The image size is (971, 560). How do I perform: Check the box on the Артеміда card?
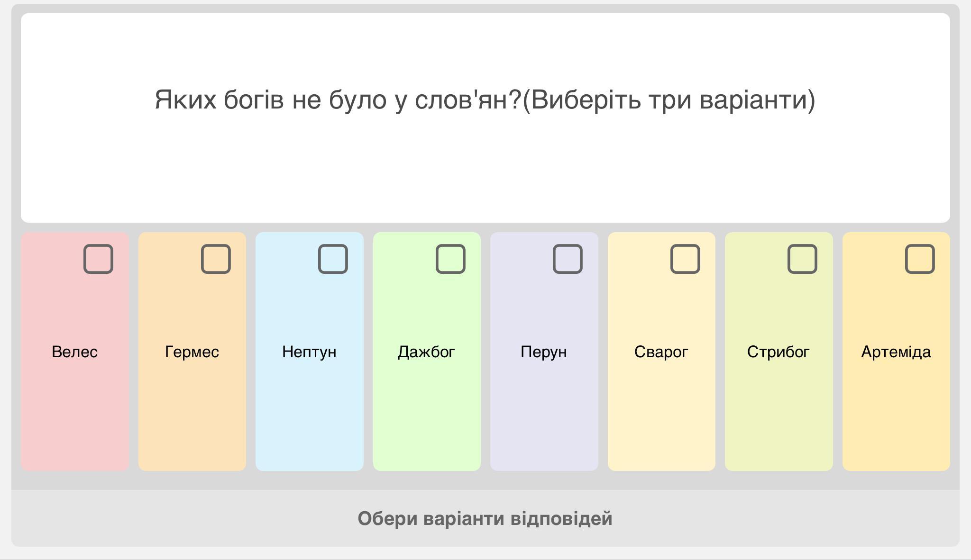(920, 259)
